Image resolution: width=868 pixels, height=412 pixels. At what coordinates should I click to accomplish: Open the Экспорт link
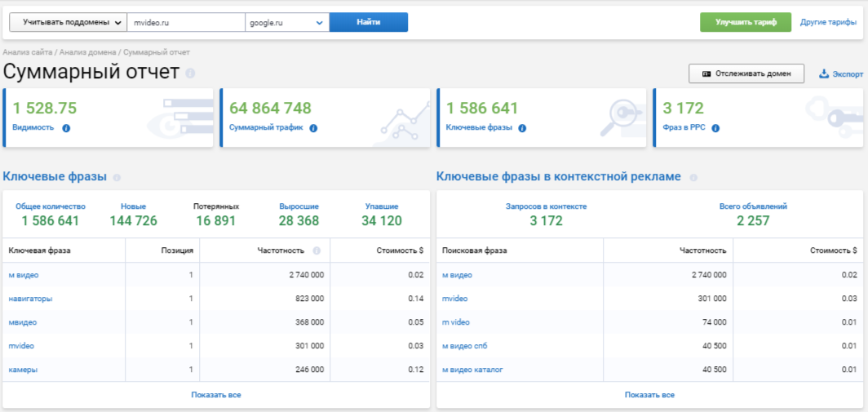pos(848,73)
